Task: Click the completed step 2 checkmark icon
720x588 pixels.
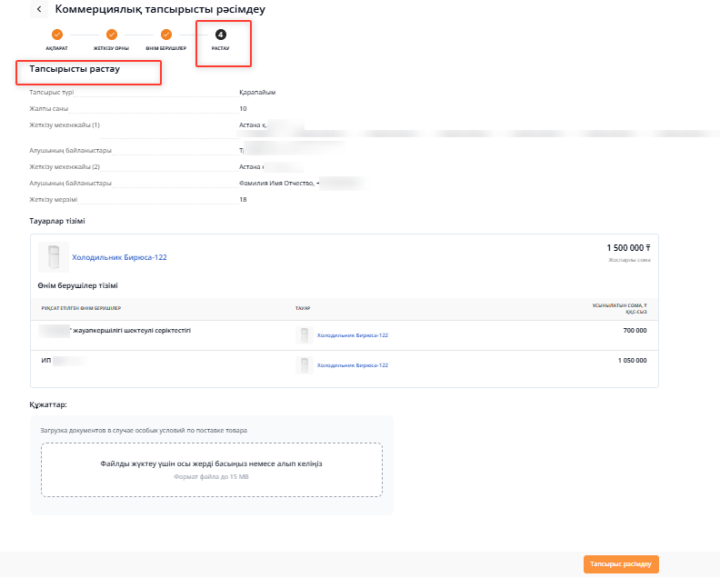Action: [111, 35]
